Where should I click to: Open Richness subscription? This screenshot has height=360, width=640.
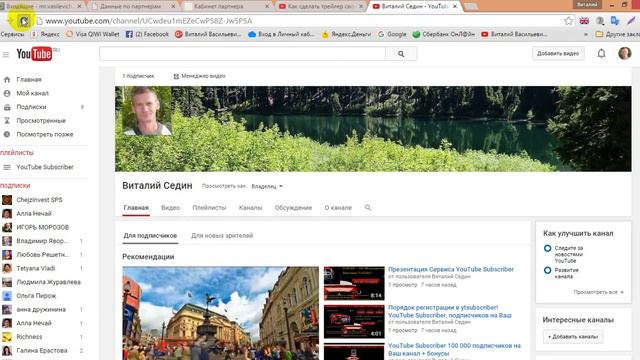(29, 337)
